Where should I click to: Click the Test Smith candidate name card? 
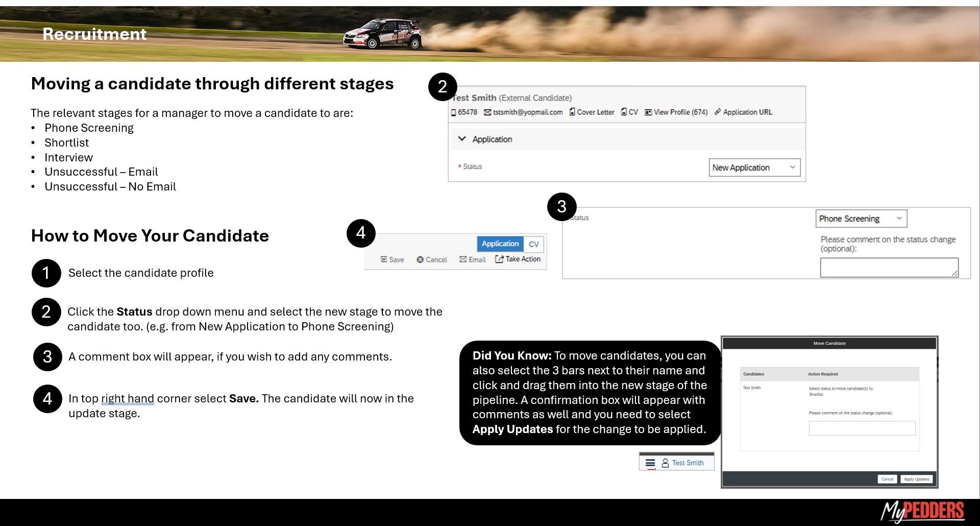tap(687, 463)
